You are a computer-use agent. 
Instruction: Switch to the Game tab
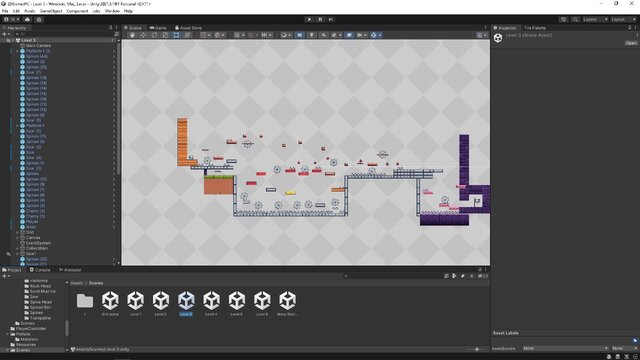(x=158, y=28)
